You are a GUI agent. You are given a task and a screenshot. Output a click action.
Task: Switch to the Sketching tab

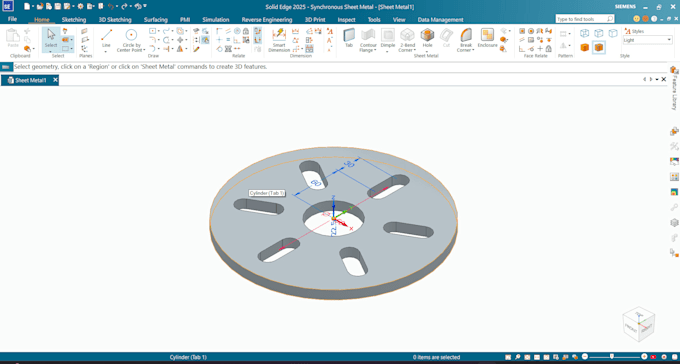(74, 20)
